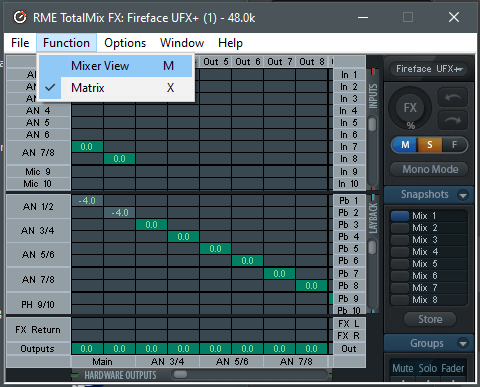Click the 0.0 cell in Pb 8 row
The image size is (480, 387).
[x=311, y=286]
